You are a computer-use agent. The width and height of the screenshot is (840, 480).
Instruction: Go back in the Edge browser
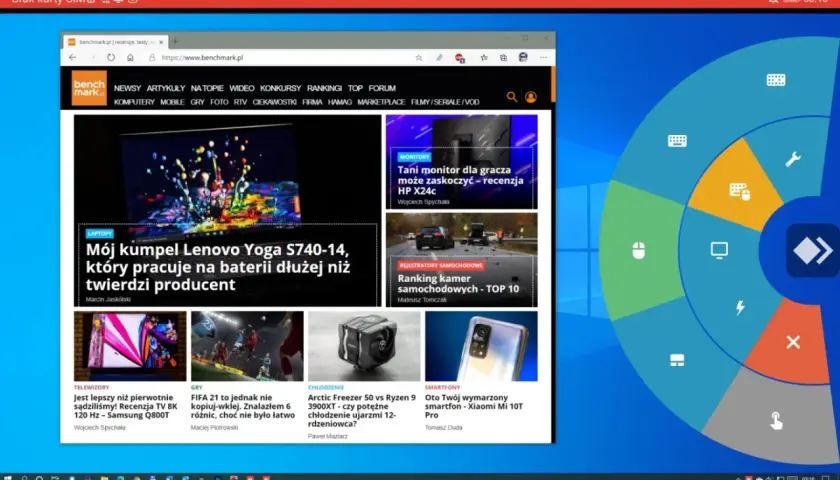(x=72, y=57)
